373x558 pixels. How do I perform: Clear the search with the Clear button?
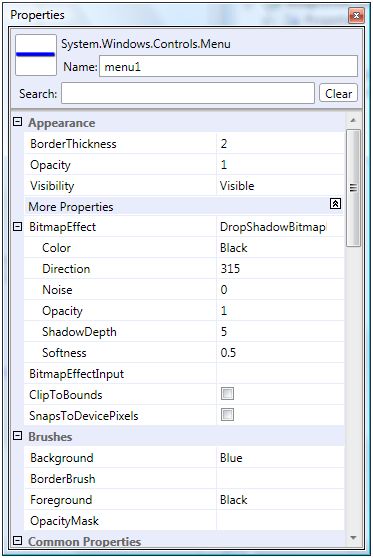point(338,94)
